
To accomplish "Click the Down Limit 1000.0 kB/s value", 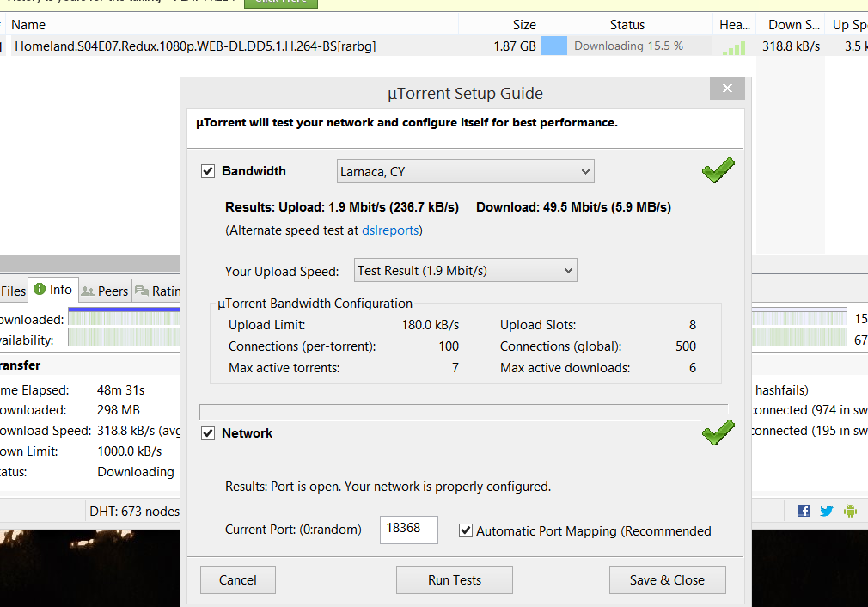I will pos(130,451).
